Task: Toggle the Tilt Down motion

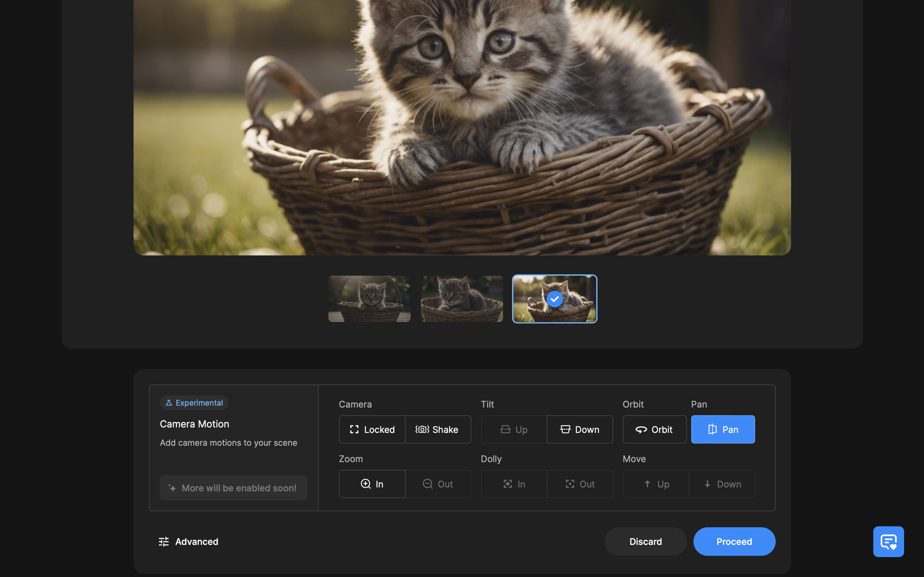Action: 580,429
